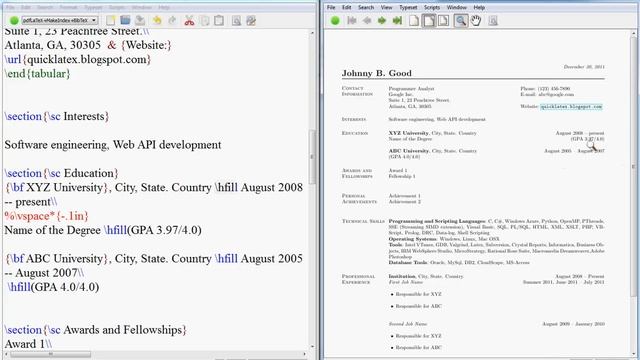Open Find in the editor toolbar
The width and height of the screenshot is (640, 360).
coord(236,20)
